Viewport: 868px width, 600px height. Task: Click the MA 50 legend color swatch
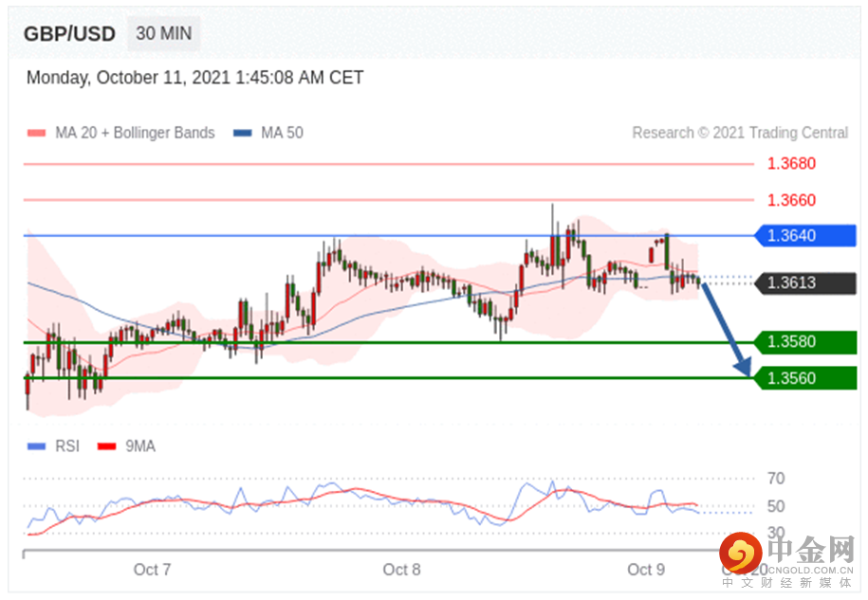tap(243, 134)
